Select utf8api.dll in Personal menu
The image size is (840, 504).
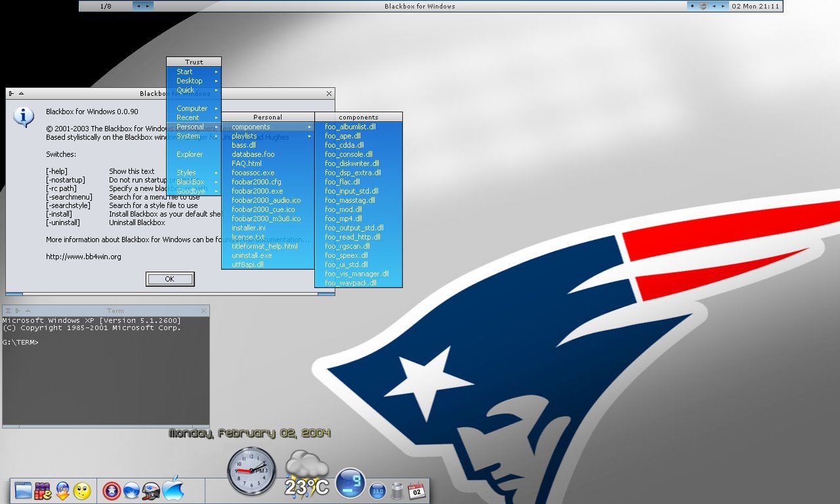(268, 264)
